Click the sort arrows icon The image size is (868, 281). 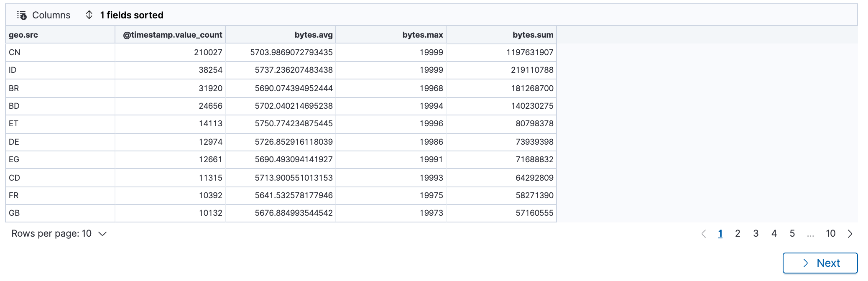click(x=89, y=15)
